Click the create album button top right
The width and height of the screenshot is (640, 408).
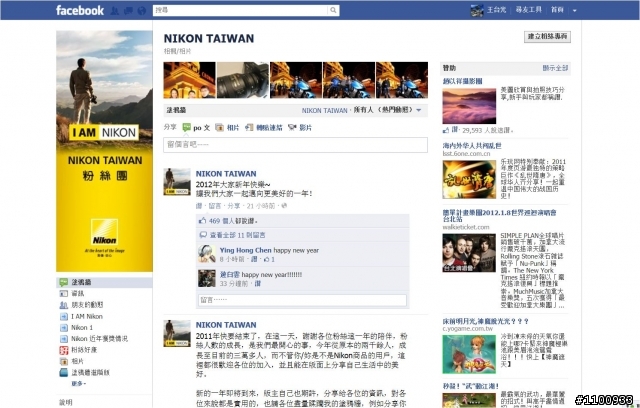point(547,36)
